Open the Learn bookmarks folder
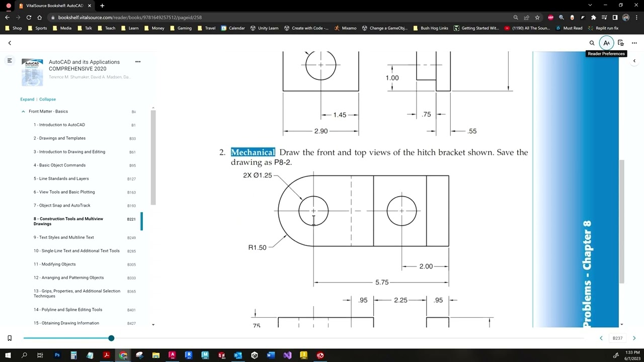This screenshot has width=644, height=362. [129, 28]
